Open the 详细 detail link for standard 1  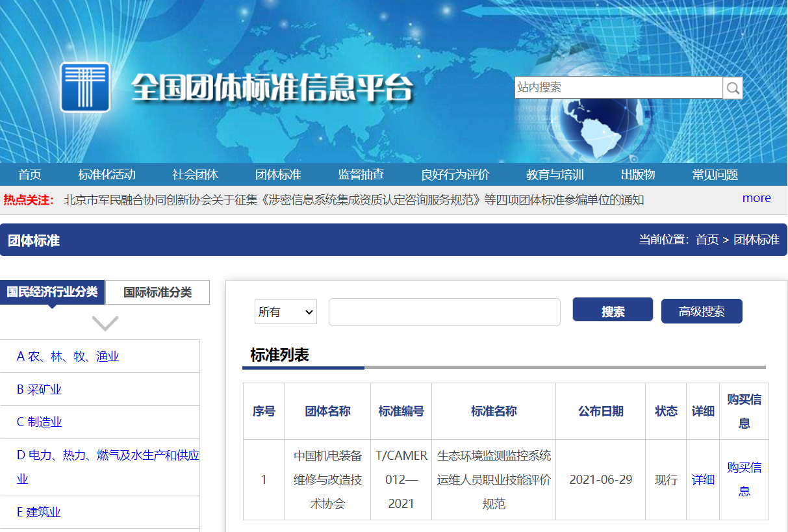tap(702, 479)
